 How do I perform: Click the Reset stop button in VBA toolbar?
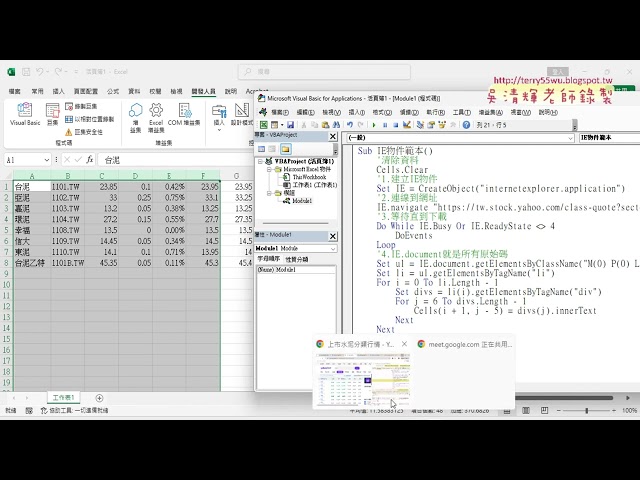coord(395,125)
